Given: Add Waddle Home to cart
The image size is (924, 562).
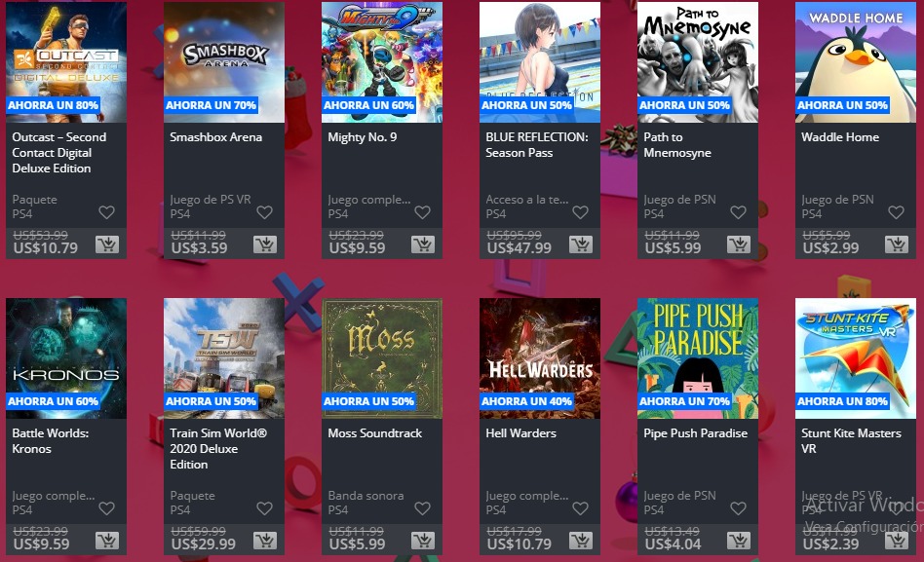Looking at the screenshot, I should point(897,244).
